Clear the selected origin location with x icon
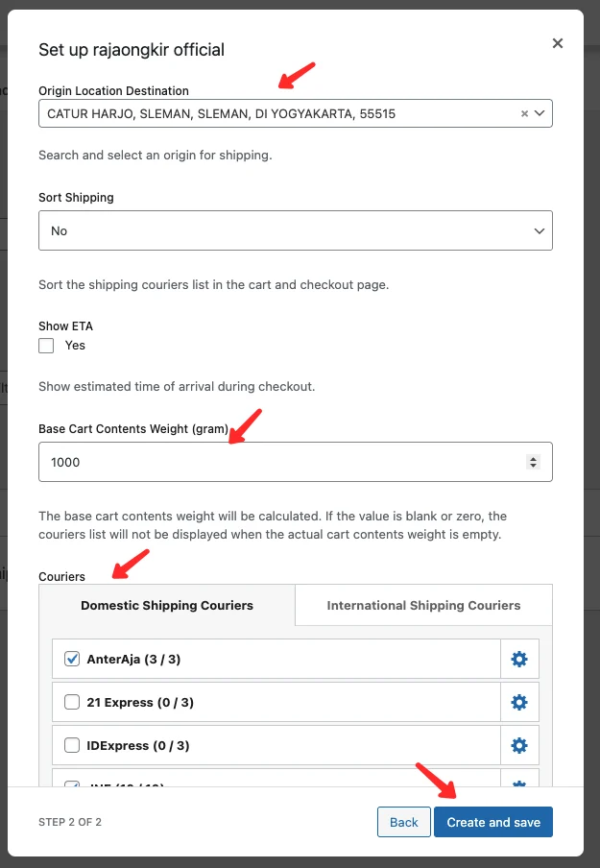The height and width of the screenshot is (868, 600). point(523,112)
